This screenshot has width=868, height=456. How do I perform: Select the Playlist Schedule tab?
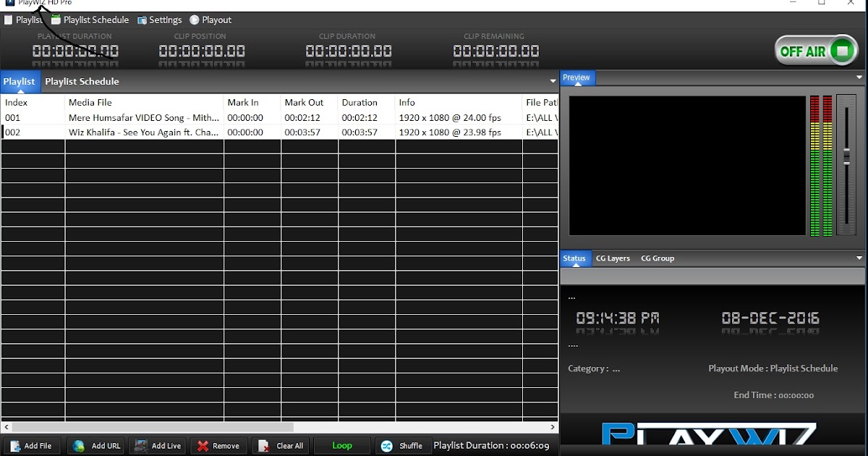82,81
